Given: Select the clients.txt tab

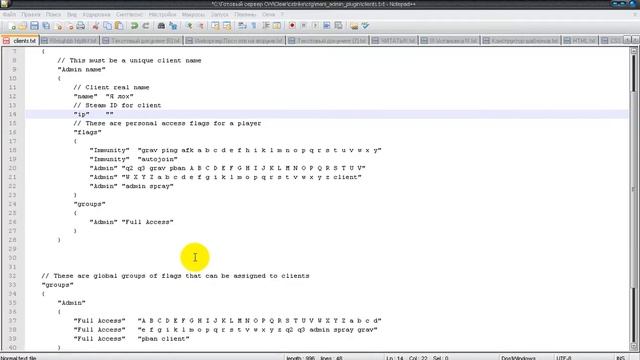Looking at the screenshot, I should pos(20,41).
